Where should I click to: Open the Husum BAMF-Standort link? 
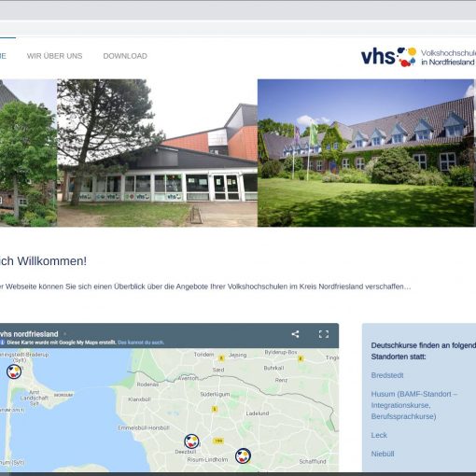click(x=413, y=405)
